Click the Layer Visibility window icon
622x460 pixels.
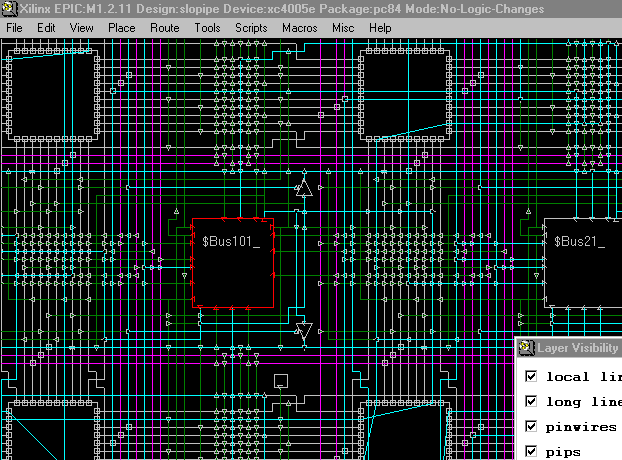(526, 347)
